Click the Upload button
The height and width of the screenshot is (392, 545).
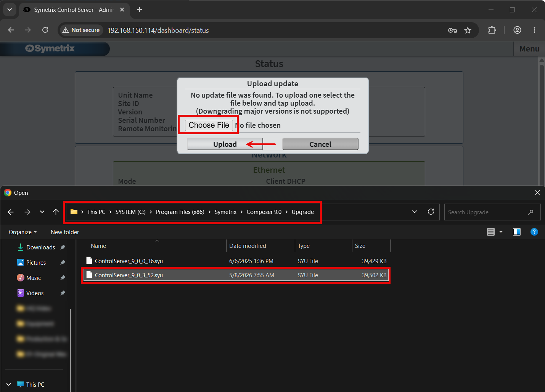pos(225,144)
